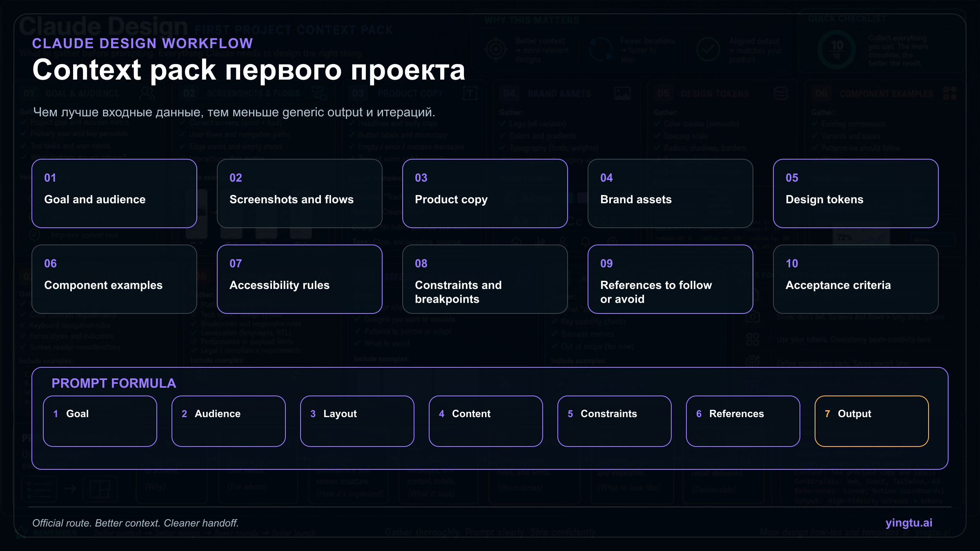
Task: Click the PROMPT FORMULA heading
Action: pyautogui.click(x=114, y=383)
